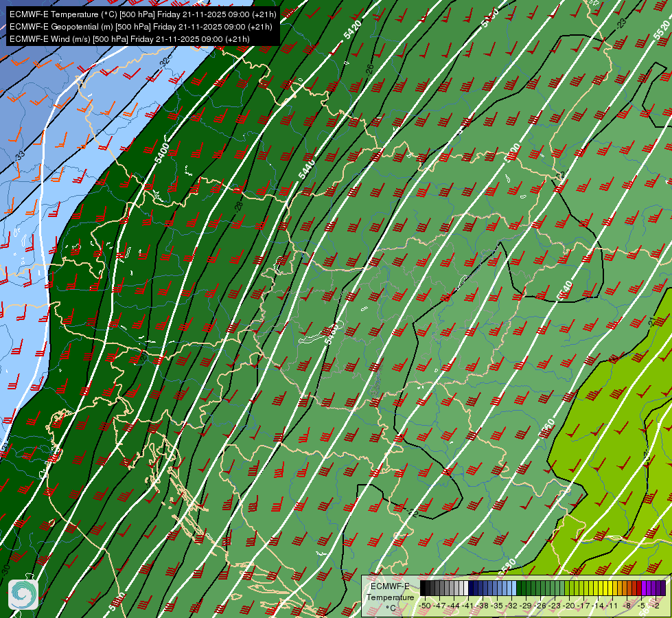Click the legend title ECMWF-E Temperature °C

click(x=390, y=597)
